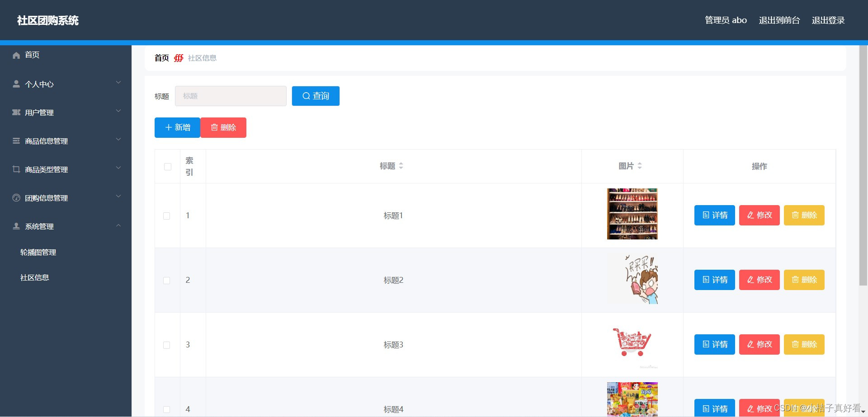Click the crop icon beside 商品类型管理
The image size is (868, 417).
(16, 169)
